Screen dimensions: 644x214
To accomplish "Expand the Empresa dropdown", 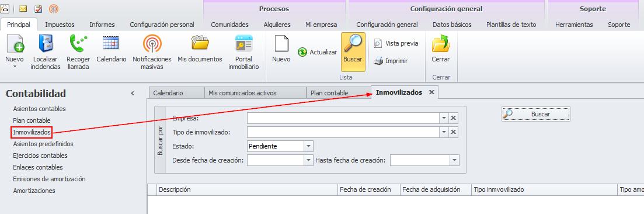I will click(444, 118).
